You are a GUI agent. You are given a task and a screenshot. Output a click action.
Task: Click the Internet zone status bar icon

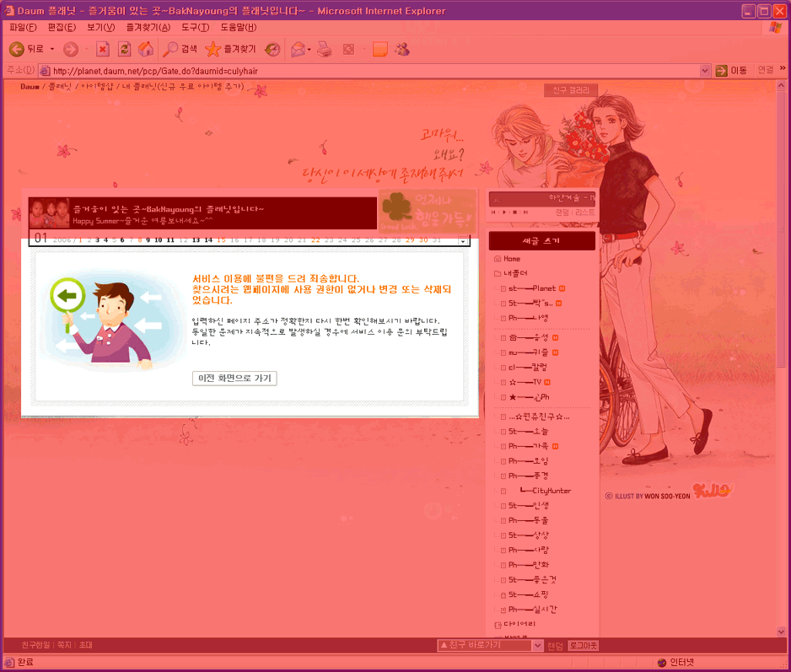click(662, 663)
